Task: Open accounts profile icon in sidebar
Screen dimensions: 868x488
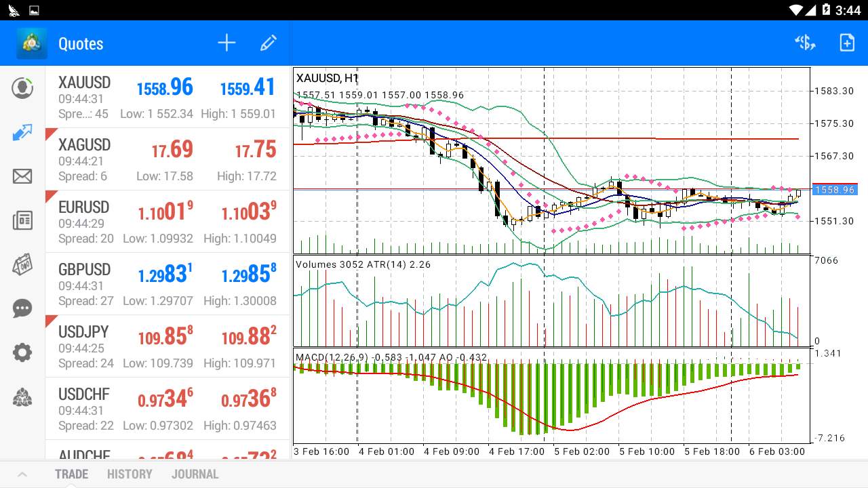Action: coord(22,88)
